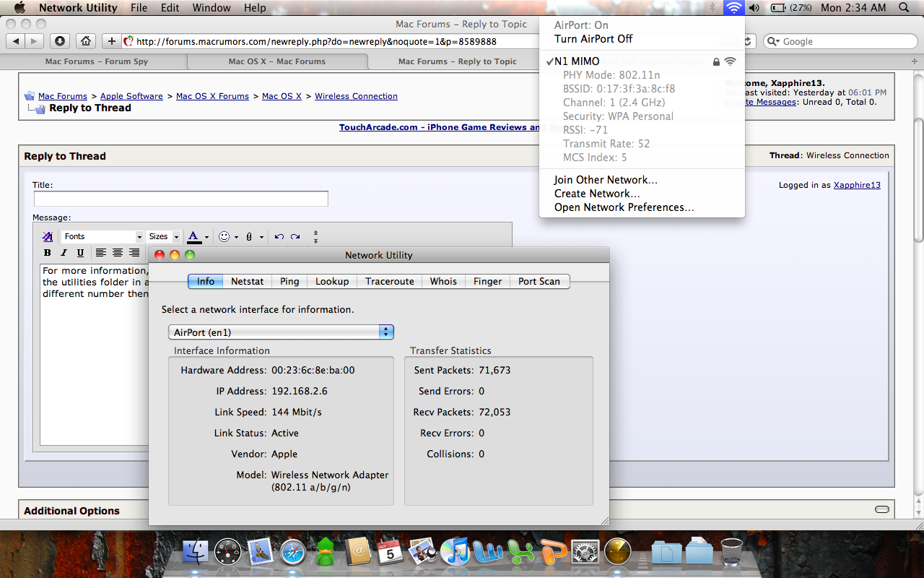This screenshot has width=924, height=578.
Task: Open the Mac OS X Forums link
Action: pos(212,96)
